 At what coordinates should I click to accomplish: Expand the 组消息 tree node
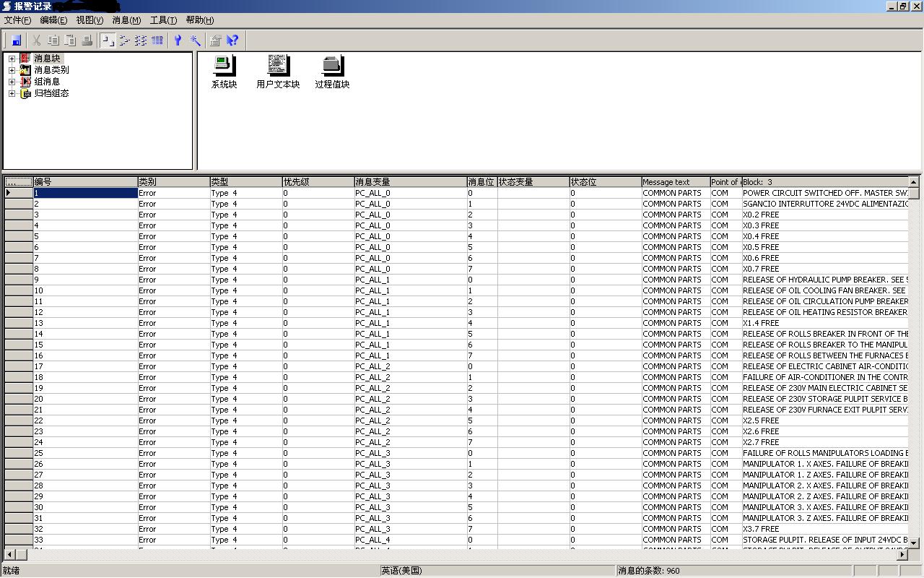point(12,82)
